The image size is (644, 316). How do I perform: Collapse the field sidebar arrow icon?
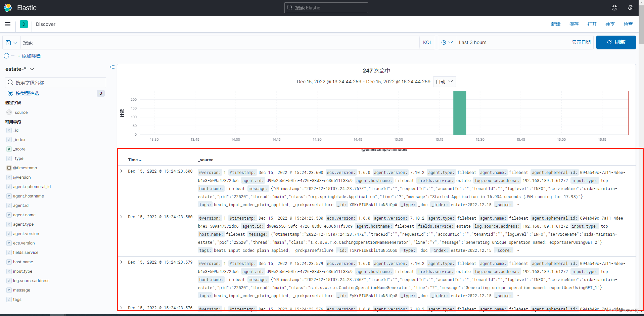[x=112, y=67]
